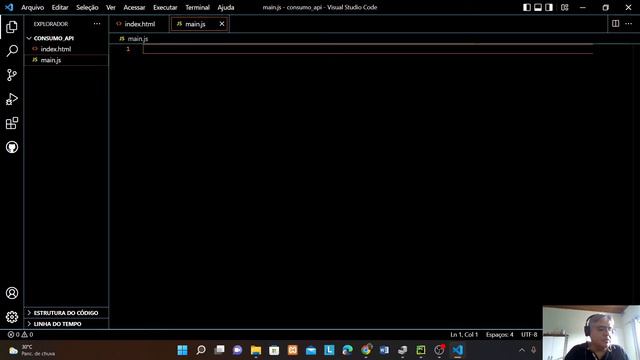The image size is (640, 360).
Task: Open the Windows Start button
Action: tap(182, 350)
